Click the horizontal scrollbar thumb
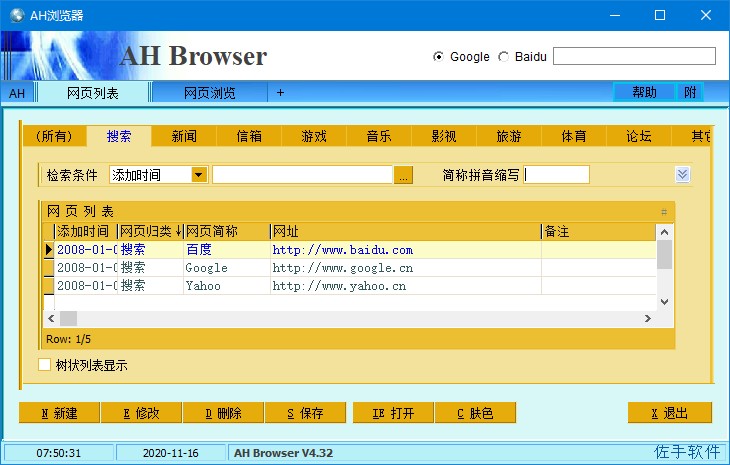 (68, 318)
